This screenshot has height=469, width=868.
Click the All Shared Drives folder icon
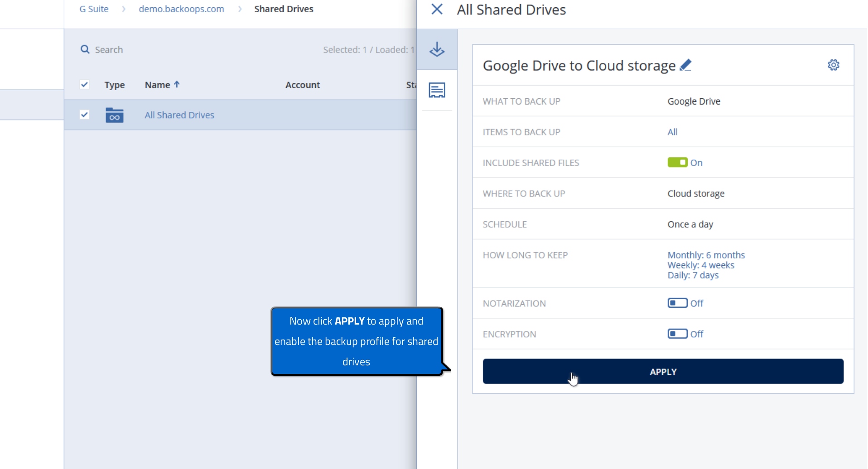click(114, 115)
